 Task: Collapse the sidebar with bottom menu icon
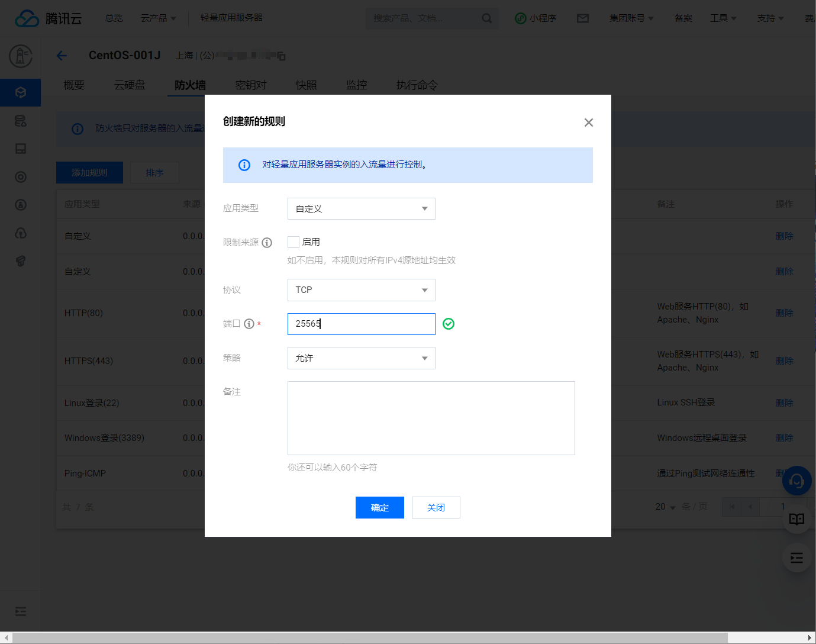(x=21, y=611)
